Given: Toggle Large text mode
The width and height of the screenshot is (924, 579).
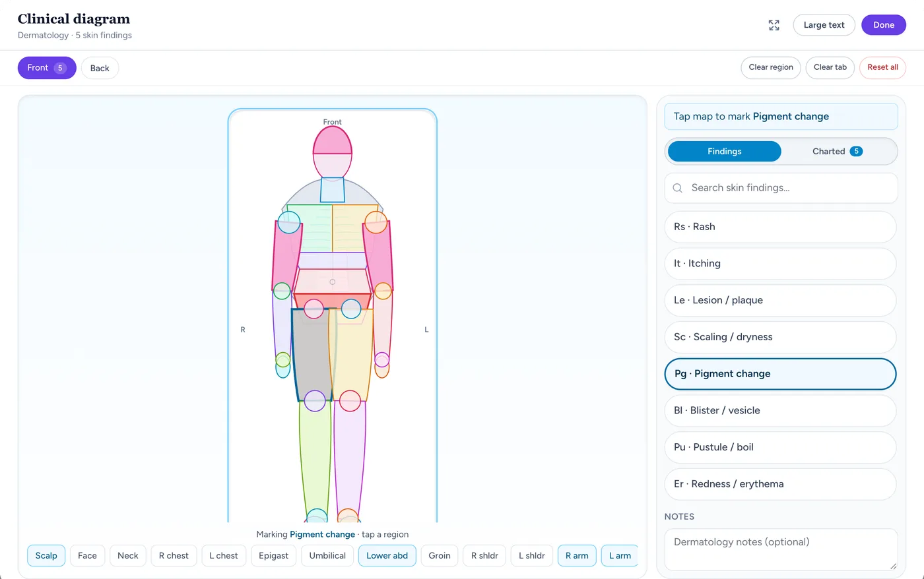Looking at the screenshot, I should pos(824,25).
